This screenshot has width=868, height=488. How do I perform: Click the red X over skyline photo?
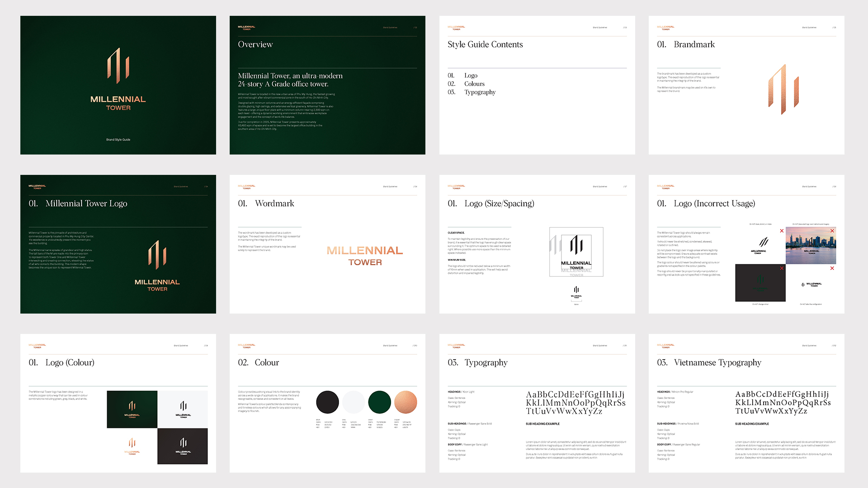point(832,231)
